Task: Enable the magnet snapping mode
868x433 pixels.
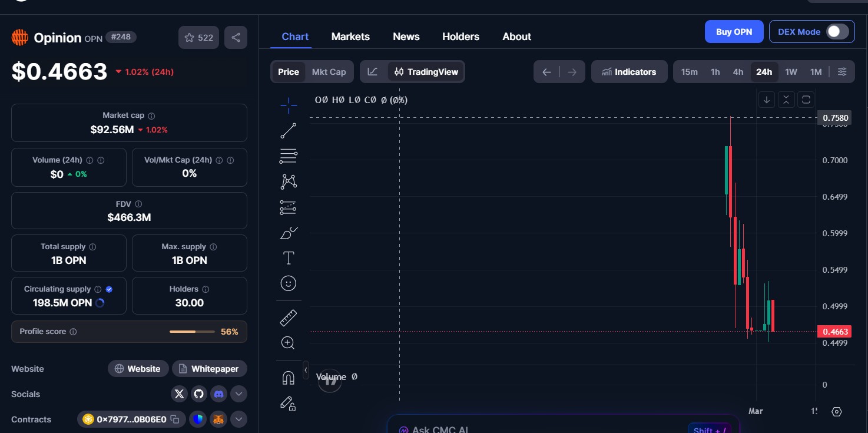Action: click(x=288, y=377)
